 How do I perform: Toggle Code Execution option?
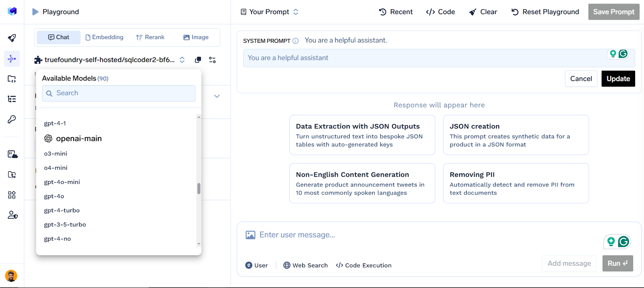(x=363, y=265)
